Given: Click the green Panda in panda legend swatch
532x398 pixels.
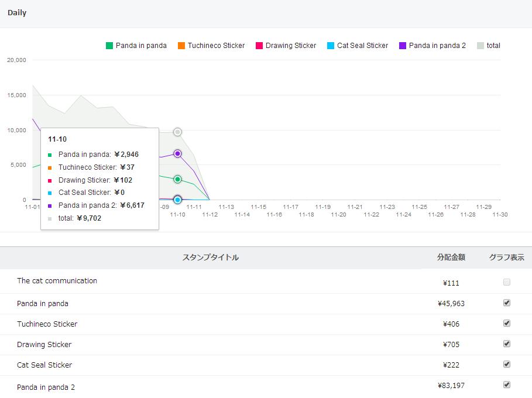Looking at the screenshot, I should [109, 46].
